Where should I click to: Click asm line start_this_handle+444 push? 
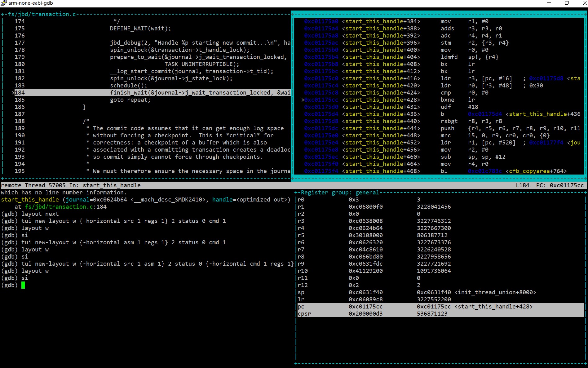[442, 128]
